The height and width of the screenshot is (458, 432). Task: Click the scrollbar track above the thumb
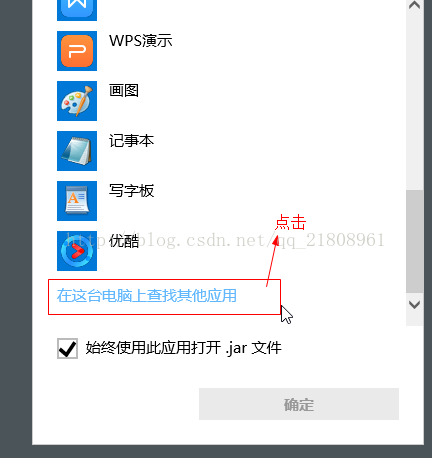click(414, 100)
